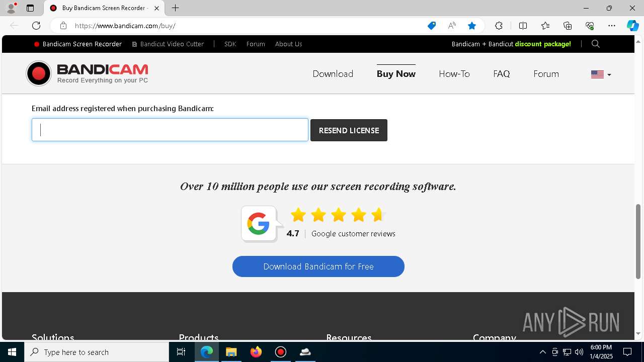Screen dimensions: 644x362
Task: Click the favorites star for this page
Action: click(x=472, y=26)
